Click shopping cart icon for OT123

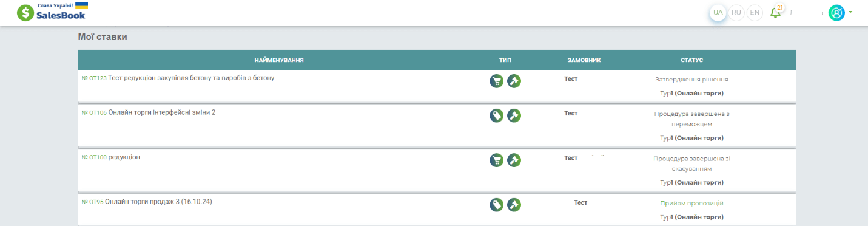tap(497, 81)
